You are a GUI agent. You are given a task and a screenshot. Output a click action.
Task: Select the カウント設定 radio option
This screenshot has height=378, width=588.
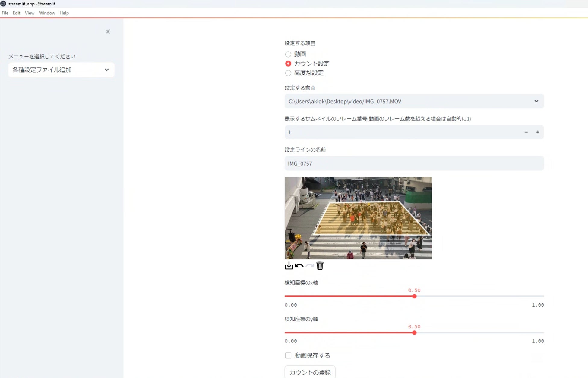pyautogui.click(x=288, y=64)
